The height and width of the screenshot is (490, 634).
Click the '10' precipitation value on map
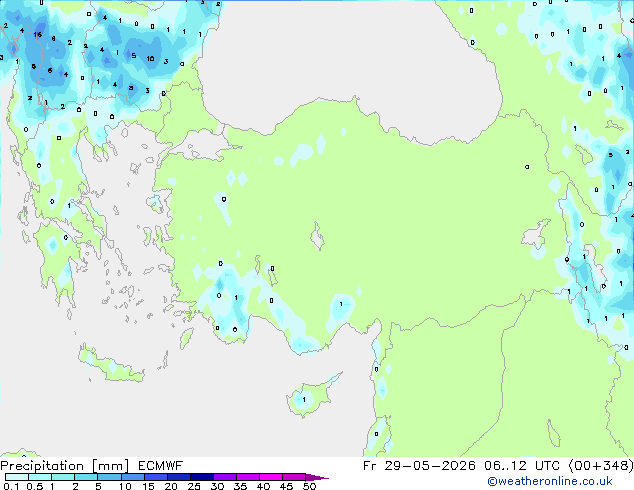(150, 59)
